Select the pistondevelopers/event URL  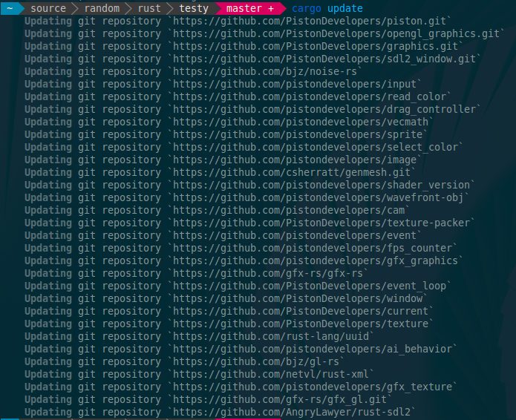(295, 235)
